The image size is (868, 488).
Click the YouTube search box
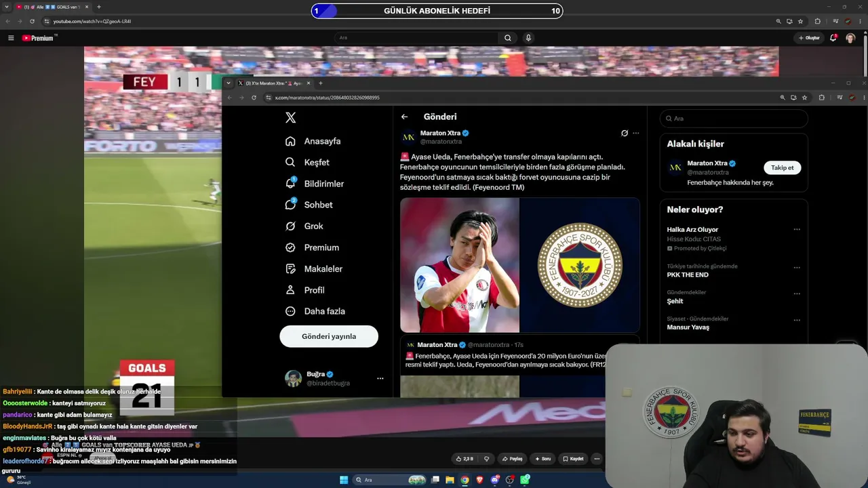pyautogui.click(x=416, y=38)
